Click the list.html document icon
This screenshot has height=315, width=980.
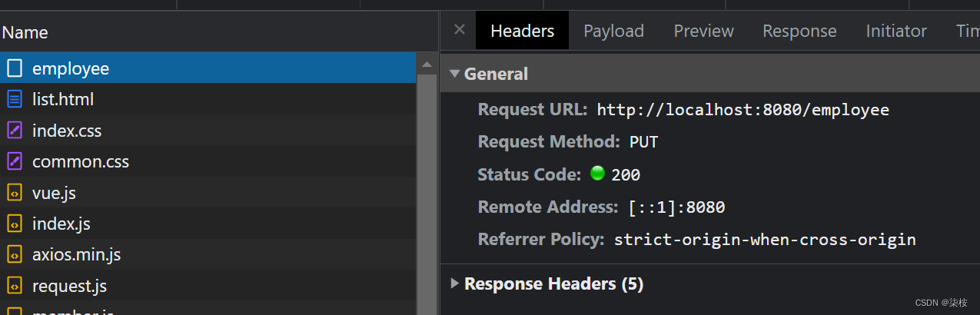click(x=15, y=99)
